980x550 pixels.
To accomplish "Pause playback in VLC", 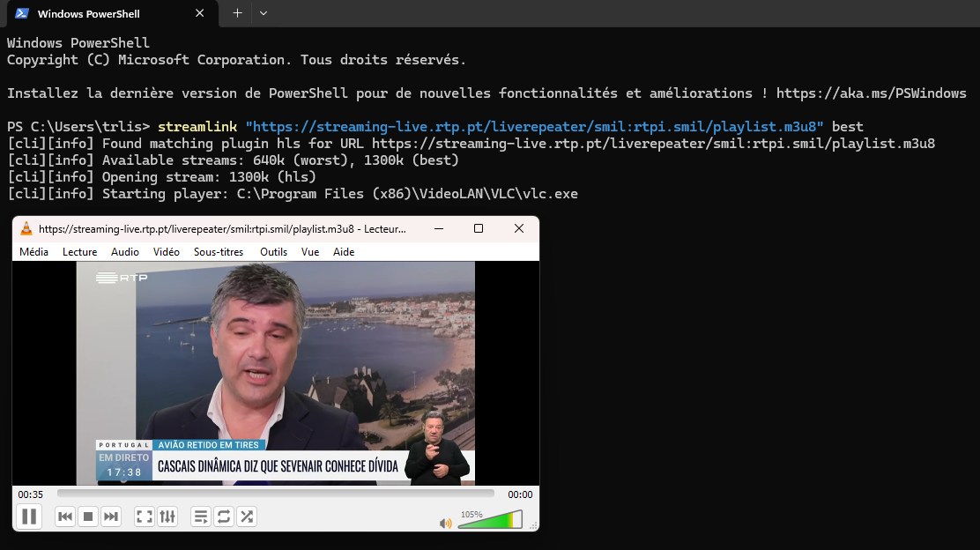I will pyautogui.click(x=29, y=517).
